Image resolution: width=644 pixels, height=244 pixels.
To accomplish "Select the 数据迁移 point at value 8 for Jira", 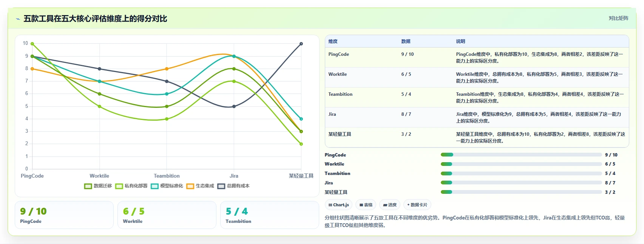I will point(234,69).
